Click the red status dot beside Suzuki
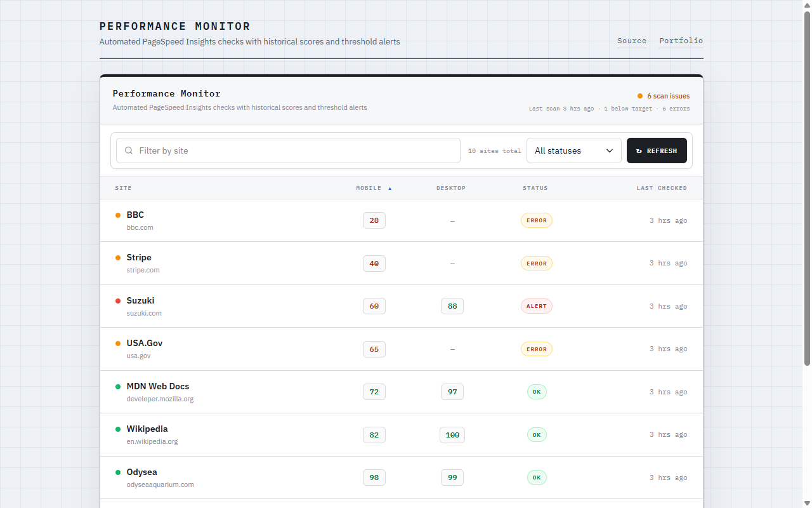The height and width of the screenshot is (508, 812). point(118,301)
